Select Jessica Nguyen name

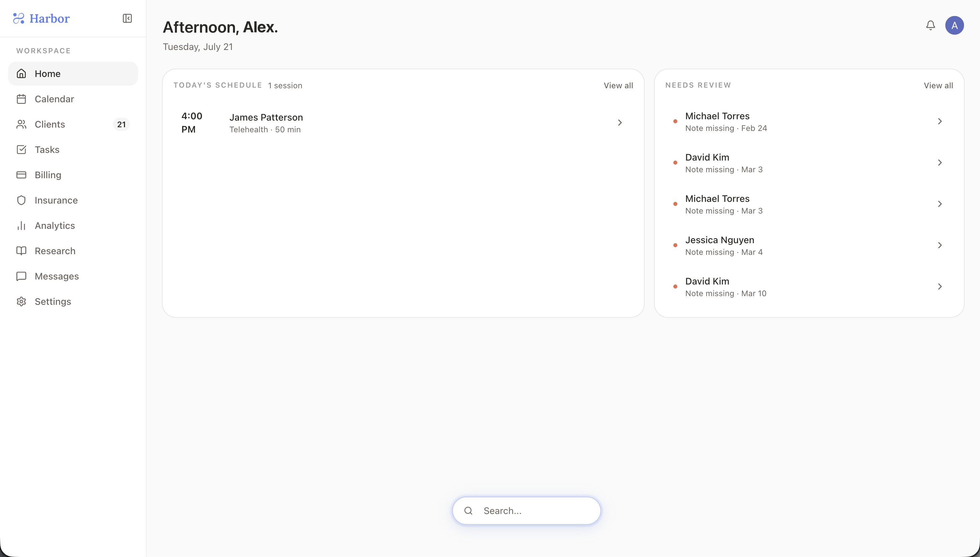[719, 240]
